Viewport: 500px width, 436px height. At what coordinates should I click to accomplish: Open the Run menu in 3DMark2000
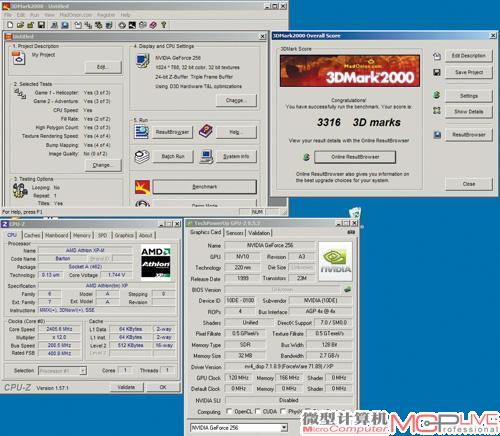(34, 15)
